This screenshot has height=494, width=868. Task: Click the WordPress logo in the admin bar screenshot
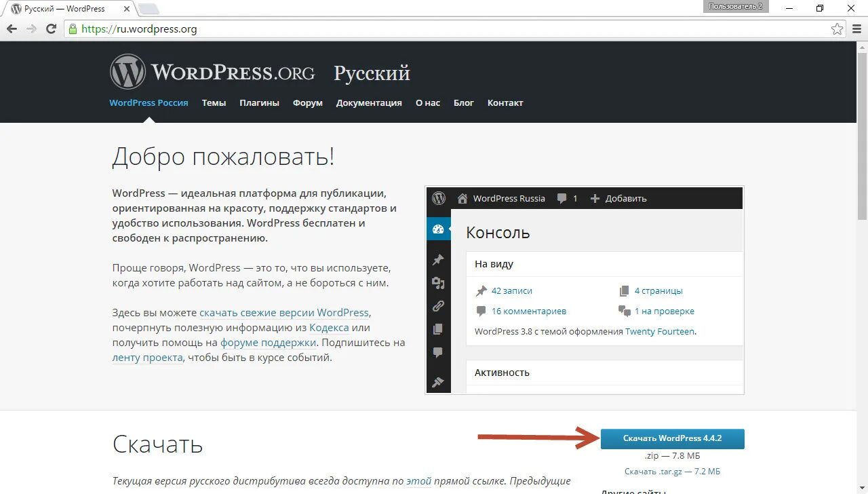439,198
